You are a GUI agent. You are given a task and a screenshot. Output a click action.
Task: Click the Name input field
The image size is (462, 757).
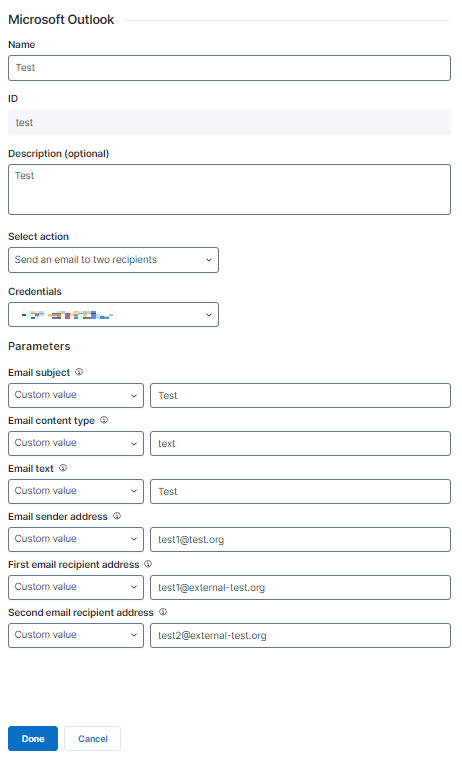coord(229,68)
